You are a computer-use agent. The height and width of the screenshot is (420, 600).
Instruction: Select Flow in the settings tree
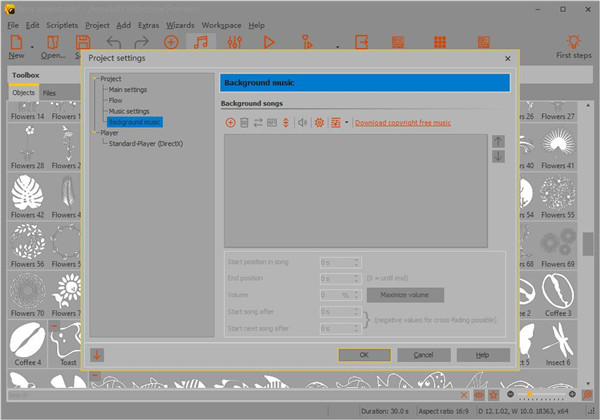[115, 100]
